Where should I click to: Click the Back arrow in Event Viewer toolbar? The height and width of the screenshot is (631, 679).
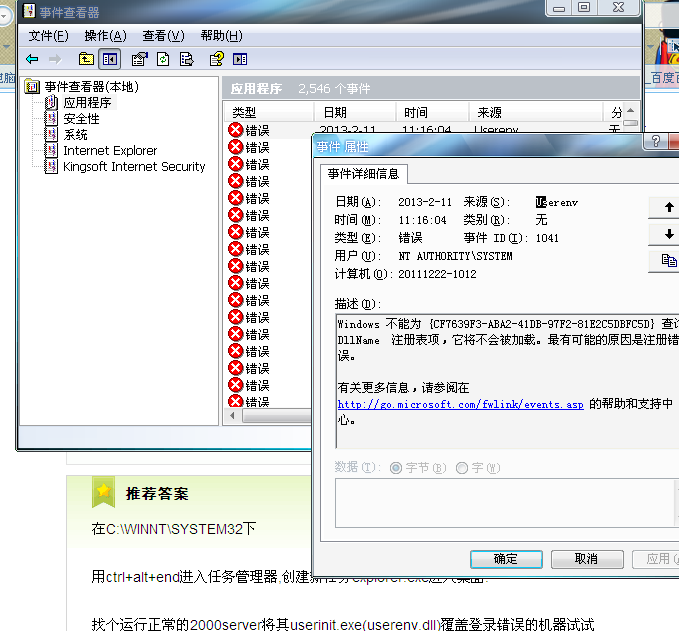tap(32, 59)
